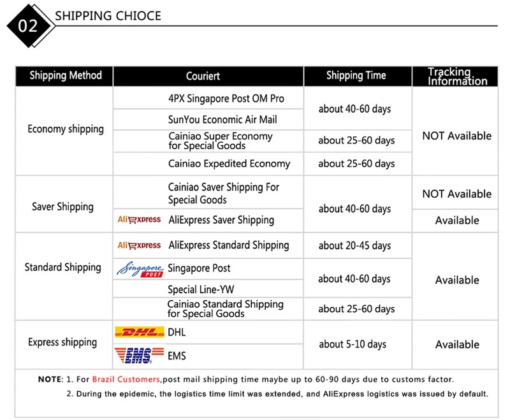Image resolution: width=510 pixels, height=420 pixels.
Task: Click the about 20-45 days cell
Action: 354,245
